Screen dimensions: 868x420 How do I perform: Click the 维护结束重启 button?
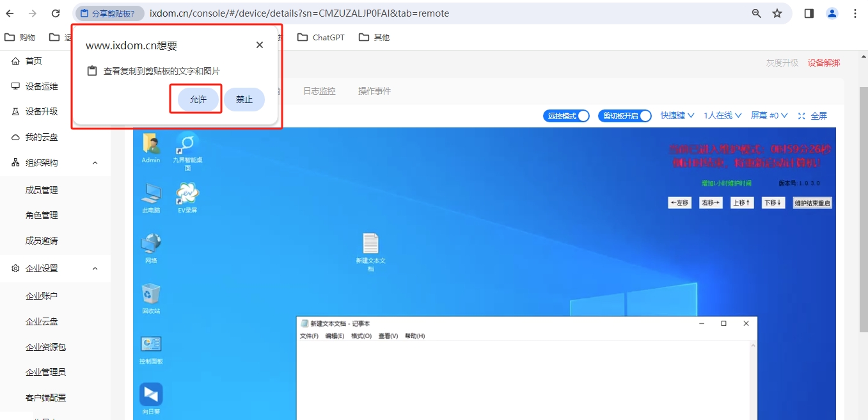[812, 203]
